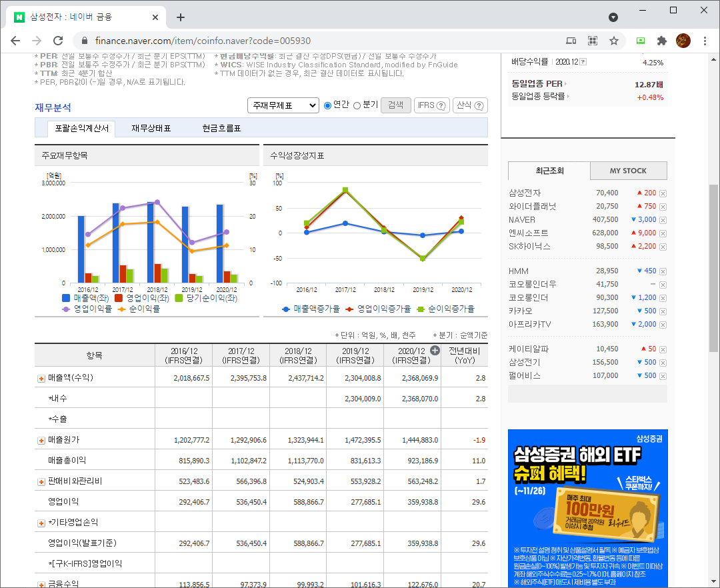Remove 카카오 from recent list

point(663,312)
